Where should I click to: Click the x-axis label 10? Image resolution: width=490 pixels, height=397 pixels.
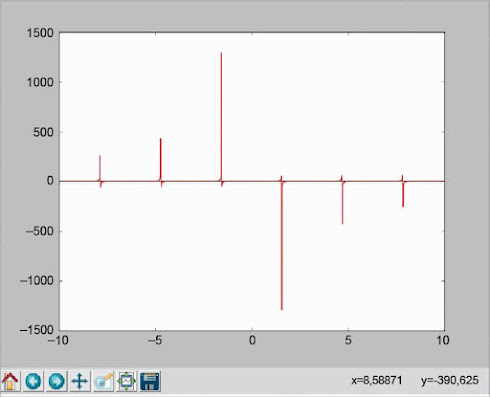[x=443, y=340]
